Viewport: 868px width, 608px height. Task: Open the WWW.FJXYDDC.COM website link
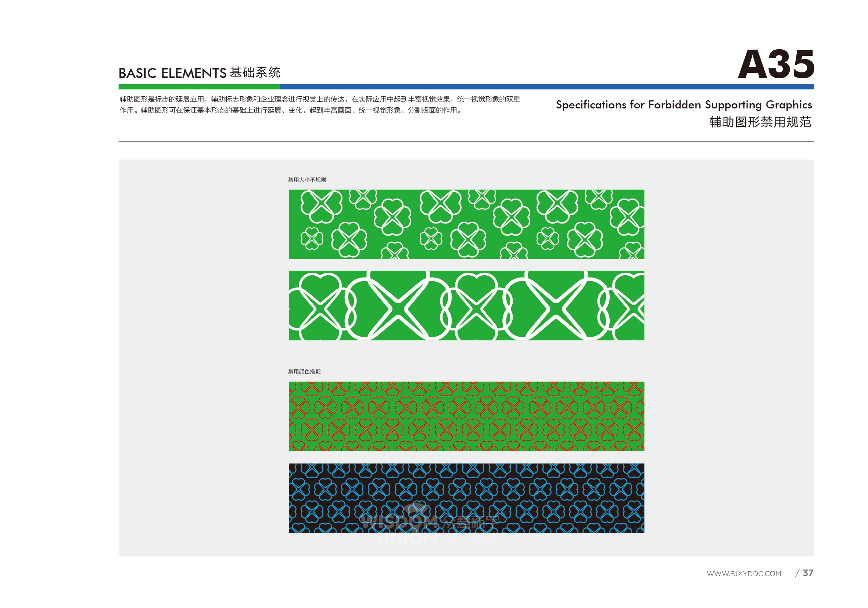(744, 574)
